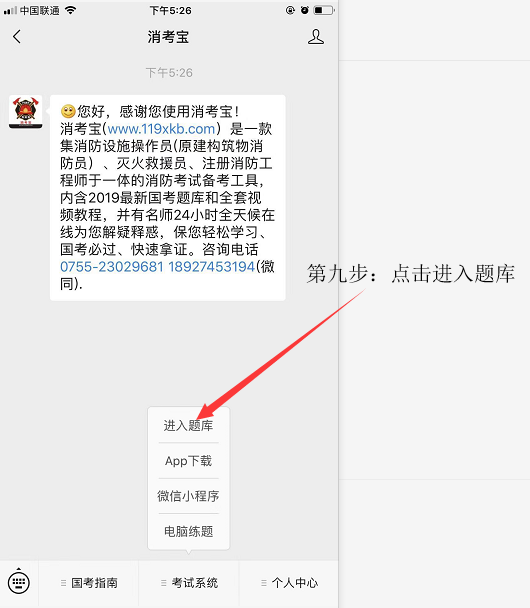Tap the 消考宝 avatar thumbnail
The width and height of the screenshot is (530, 608).
coord(26,112)
